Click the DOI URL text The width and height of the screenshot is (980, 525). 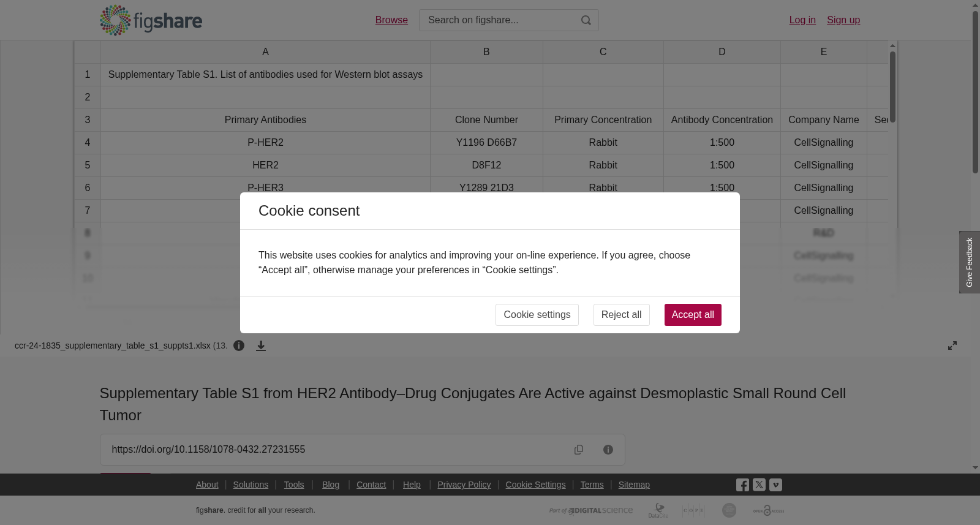click(x=208, y=450)
